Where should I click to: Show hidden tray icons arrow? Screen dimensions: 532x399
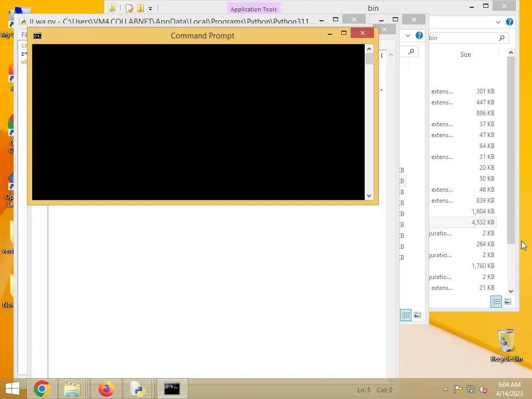click(x=445, y=389)
